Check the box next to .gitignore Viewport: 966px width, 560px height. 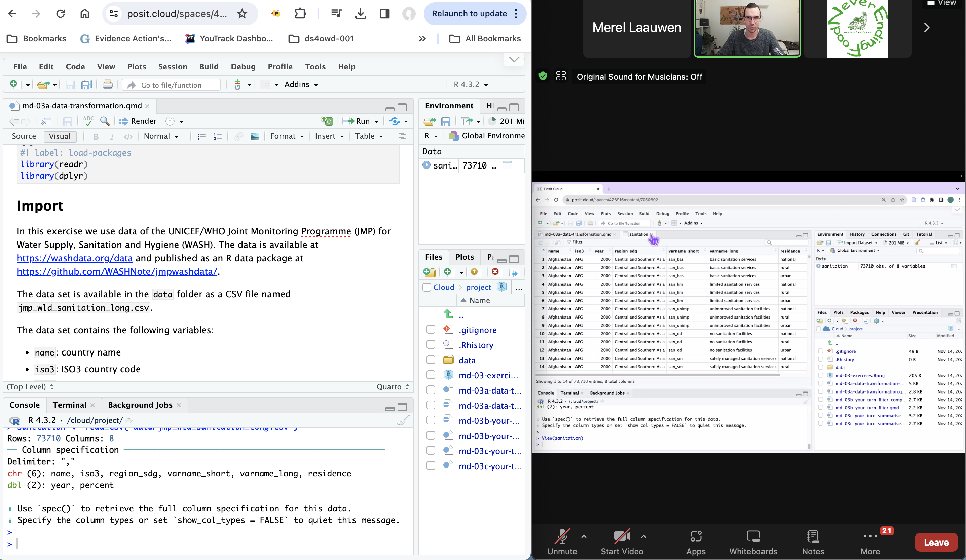[431, 330]
